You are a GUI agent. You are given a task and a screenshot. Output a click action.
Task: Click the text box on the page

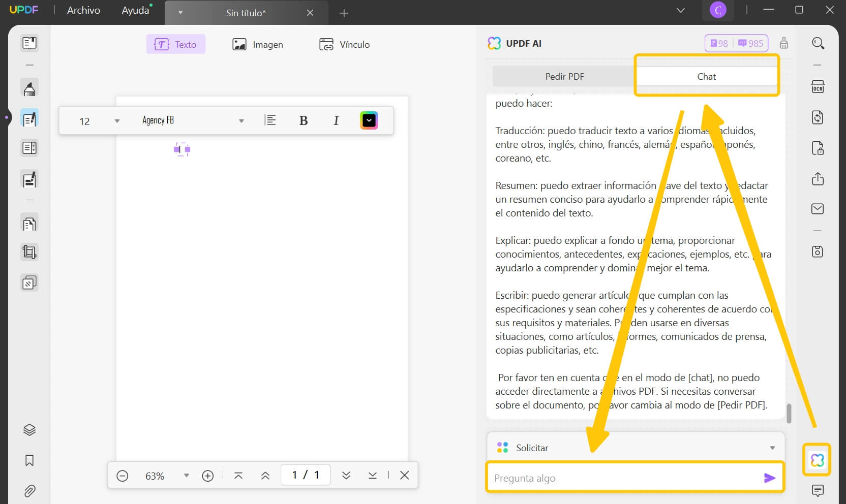[182, 149]
